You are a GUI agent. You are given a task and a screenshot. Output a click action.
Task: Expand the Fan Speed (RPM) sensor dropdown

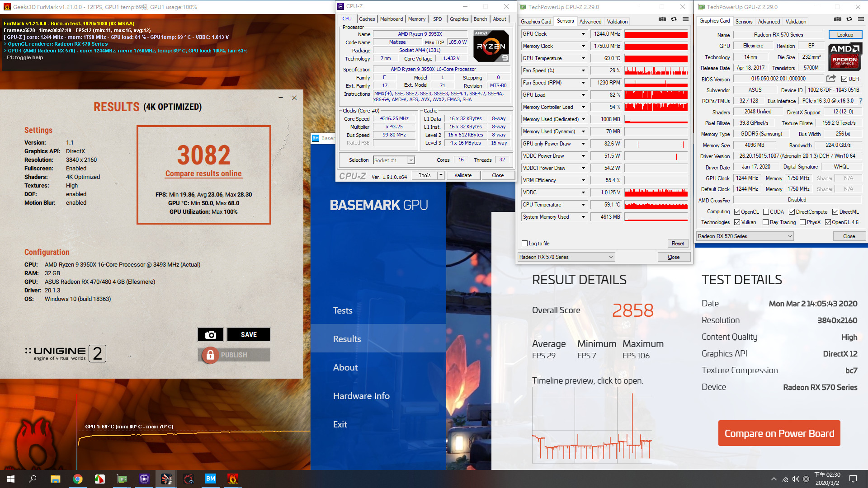pyautogui.click(x=583, y=83)
